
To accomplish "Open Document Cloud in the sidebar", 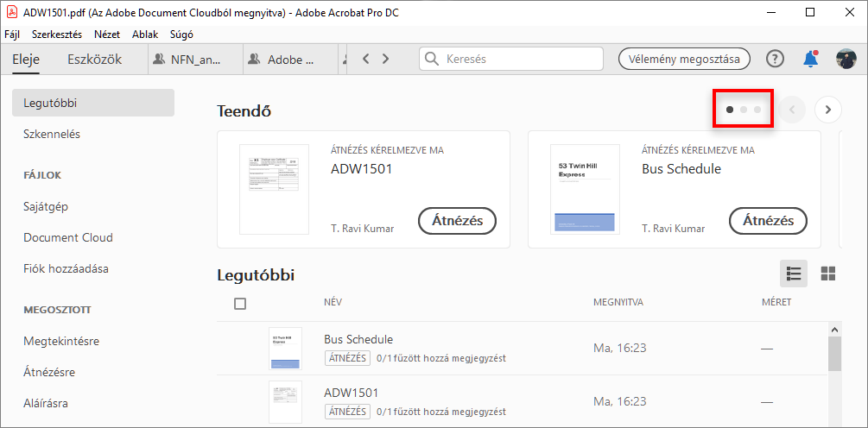I will (68, 237).
